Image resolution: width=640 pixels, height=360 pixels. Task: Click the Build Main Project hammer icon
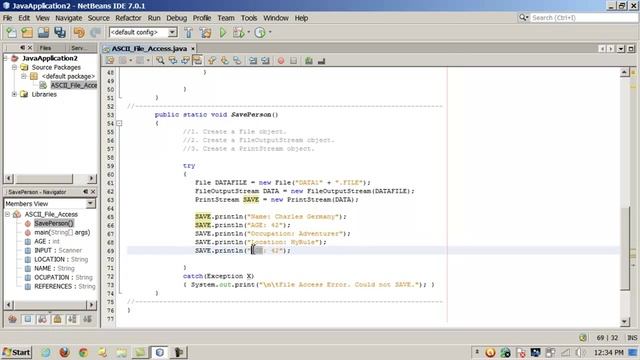(x=188, y=32)
